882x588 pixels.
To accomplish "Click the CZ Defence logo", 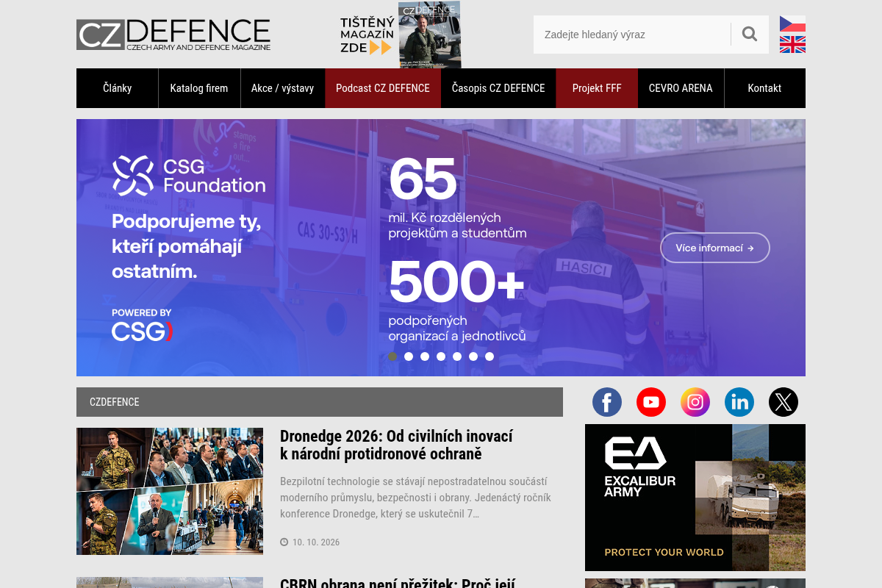I will pyautogui.click(x=173, y=35).
